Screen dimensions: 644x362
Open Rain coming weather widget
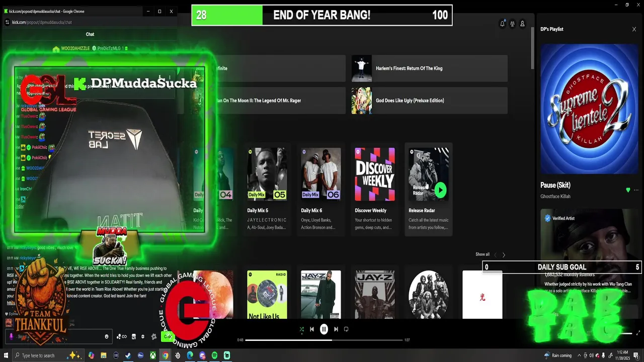(x=558, y=355)
